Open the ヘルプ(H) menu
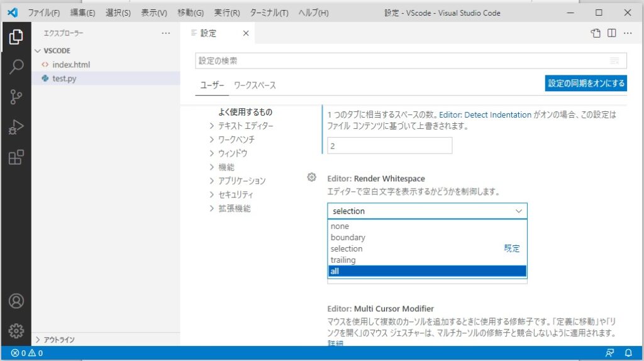 [313, 13]
